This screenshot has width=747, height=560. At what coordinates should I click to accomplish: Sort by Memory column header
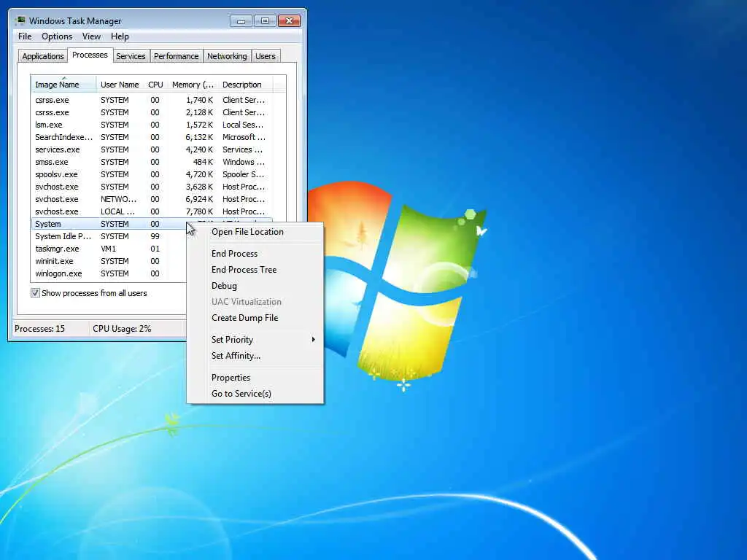(x=193, y=85)
